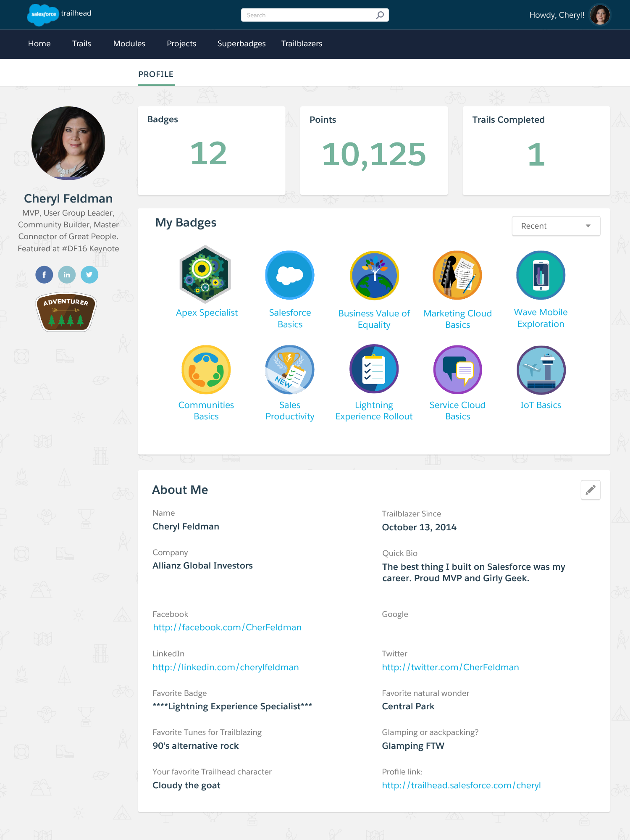
Task: Click the Trails Completed count 1
Action: click(x=536, y=155)
